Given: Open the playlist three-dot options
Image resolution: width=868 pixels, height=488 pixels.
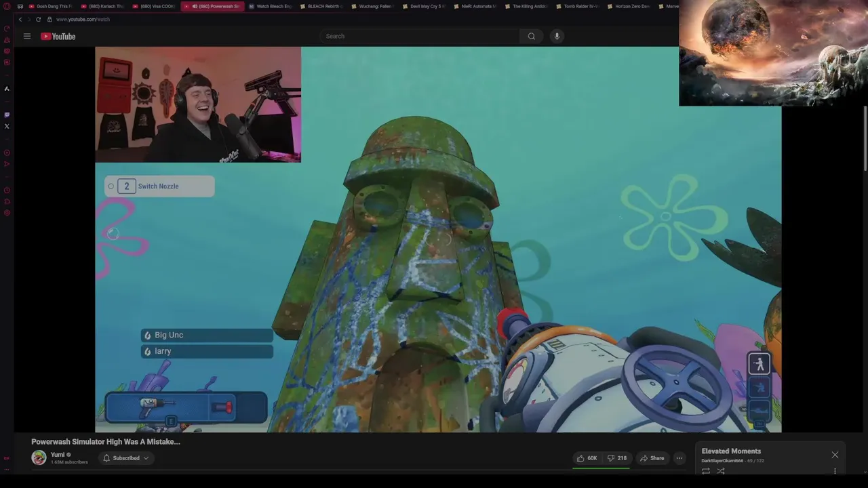Looking at the screenshot, I should (835, 471).
